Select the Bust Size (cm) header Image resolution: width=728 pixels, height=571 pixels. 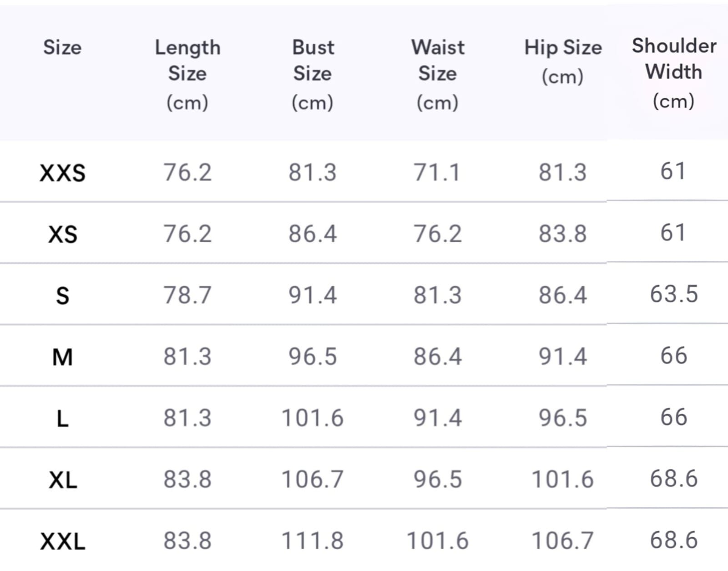coord(313,74)
